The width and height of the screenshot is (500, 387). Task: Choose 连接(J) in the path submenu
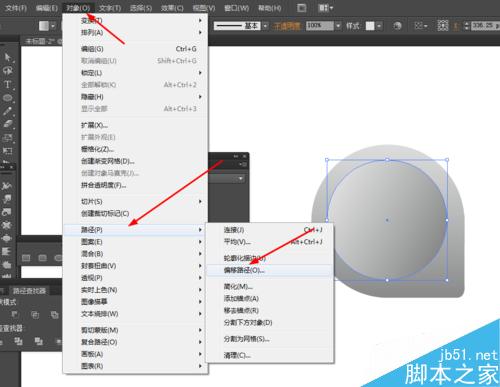(x=270, y=230)
